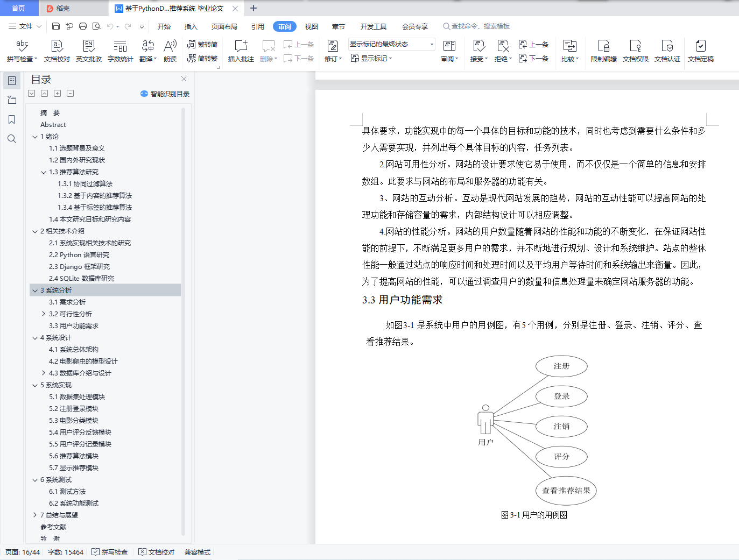Expand 7 总结与展望 outline node
The height and width of the screenshot is (560, 739).
click(35, 515)
